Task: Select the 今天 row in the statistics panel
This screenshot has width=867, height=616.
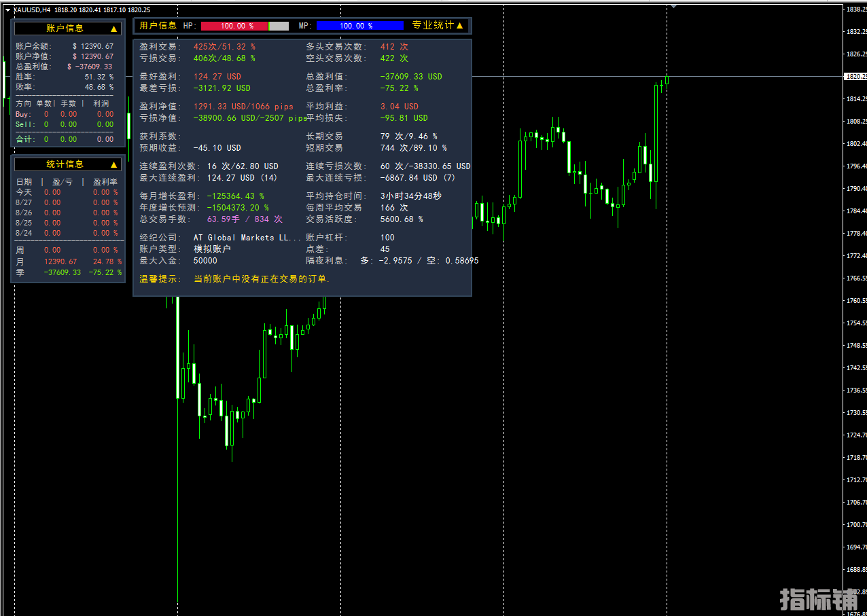Action: coord(67,192)
